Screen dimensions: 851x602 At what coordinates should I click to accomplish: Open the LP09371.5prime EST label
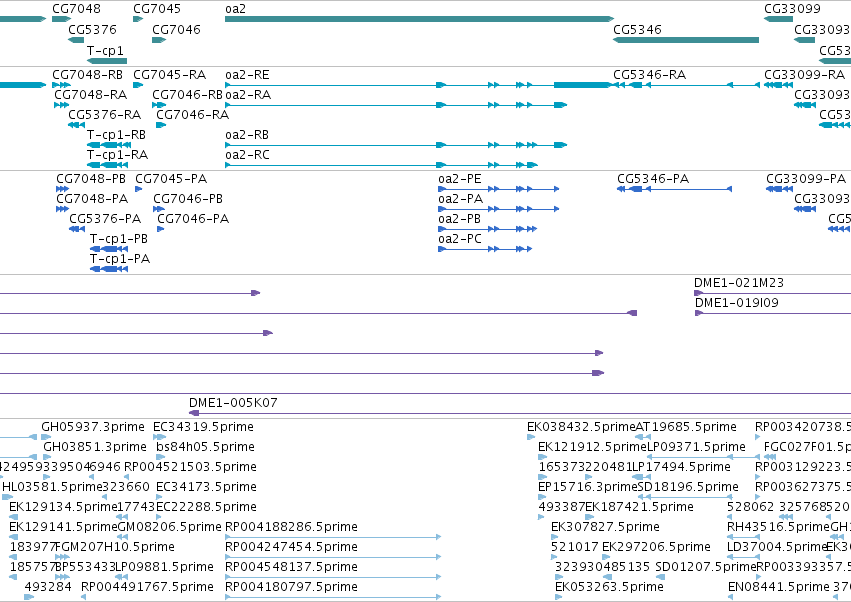click(x=696, y=447)
